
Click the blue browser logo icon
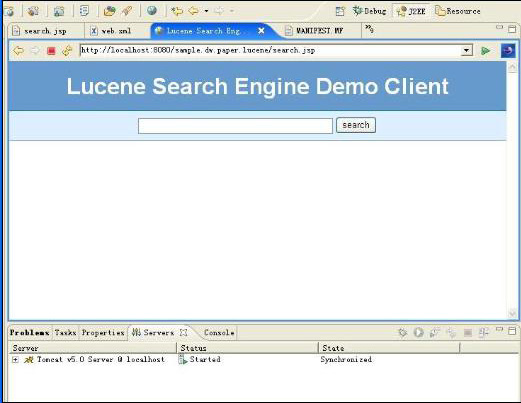(x=508, y=51)
